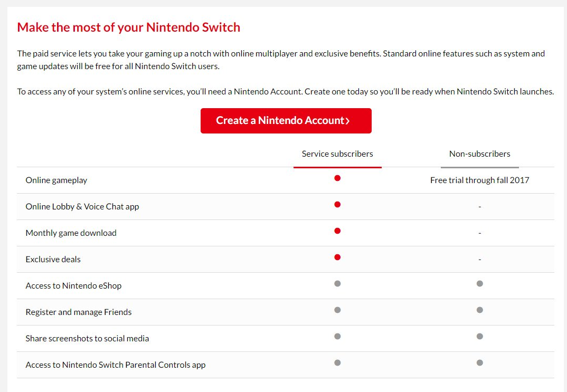Click the dash beside Online Lobby under Non-subscribers
The height and width of the screenshot is (392, 567).
click(x=479, y=206)
